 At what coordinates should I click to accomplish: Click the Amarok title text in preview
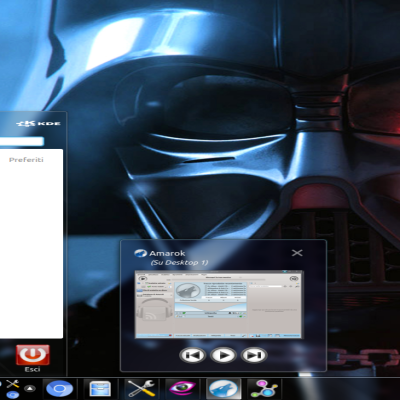[x=167, y=253]
